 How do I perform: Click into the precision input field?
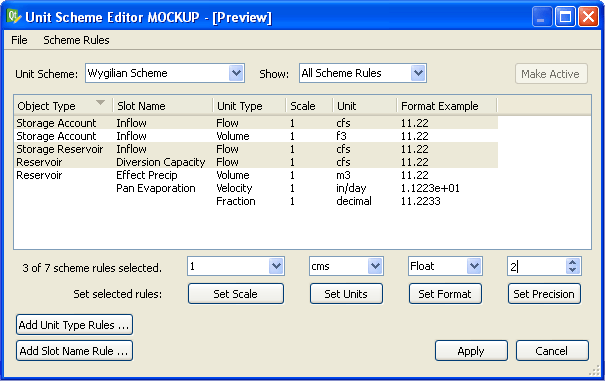[x=537, y=266]
